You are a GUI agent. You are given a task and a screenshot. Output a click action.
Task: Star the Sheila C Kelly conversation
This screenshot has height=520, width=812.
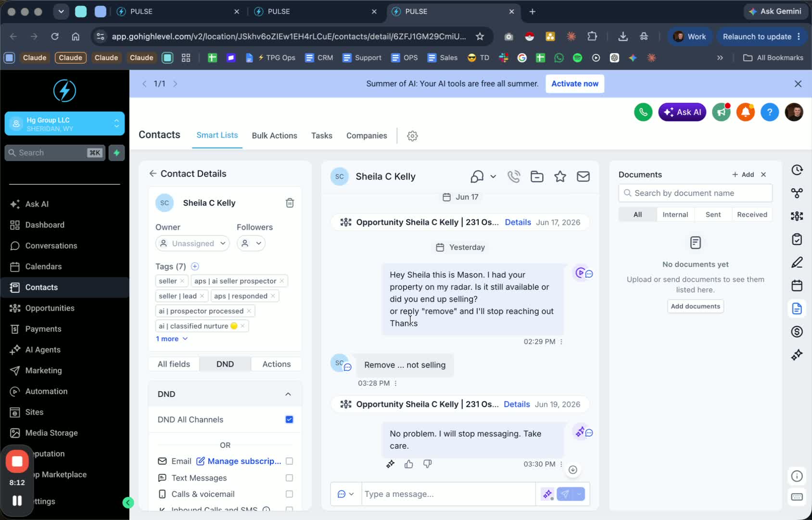[x=560, y=177]
